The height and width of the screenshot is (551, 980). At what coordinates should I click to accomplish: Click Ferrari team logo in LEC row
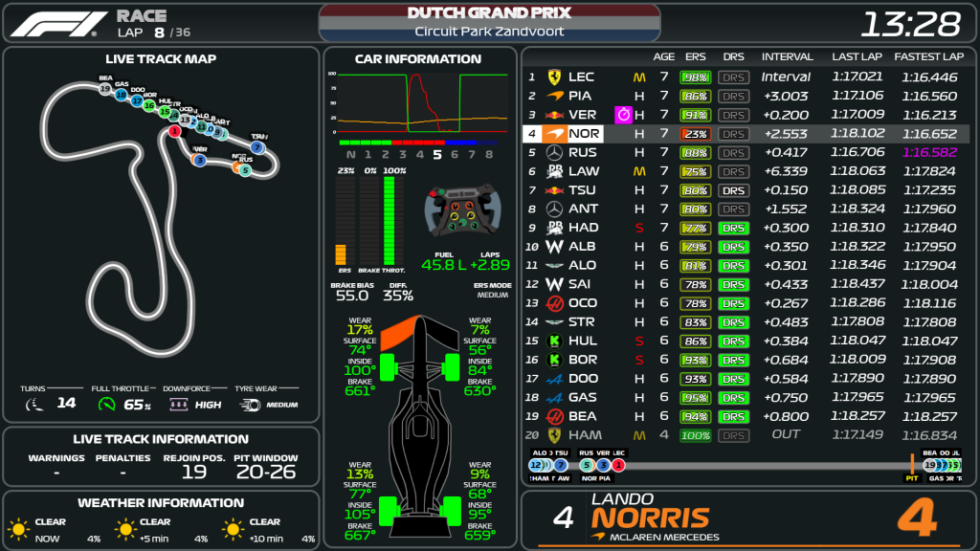coord(554,77)
